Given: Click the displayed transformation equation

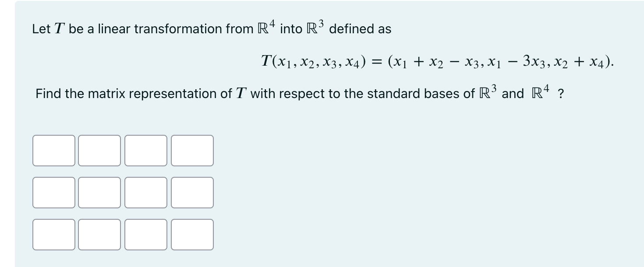Looking at the screenshot, I should (437, 62).
